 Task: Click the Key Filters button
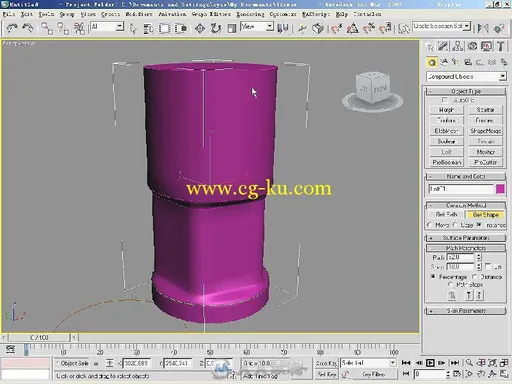pyautogui.click(x=373, y=374)
